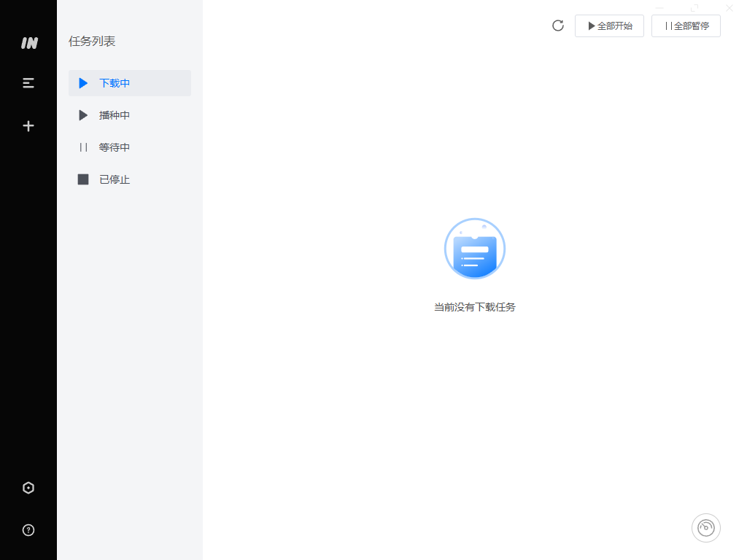Click the speedometer speed-limit icon
Image resolution: width=747 pixels, height=560 pixels.
click(705, 527)
